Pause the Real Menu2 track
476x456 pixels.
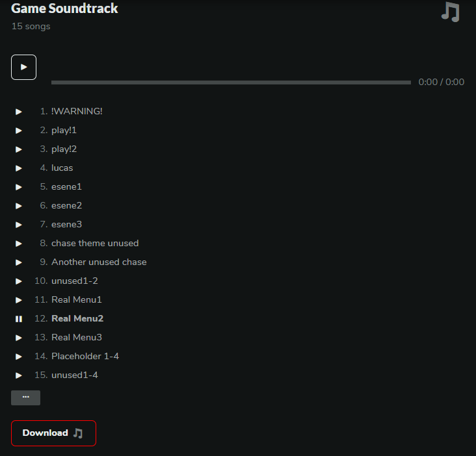(x=19, y=319)
